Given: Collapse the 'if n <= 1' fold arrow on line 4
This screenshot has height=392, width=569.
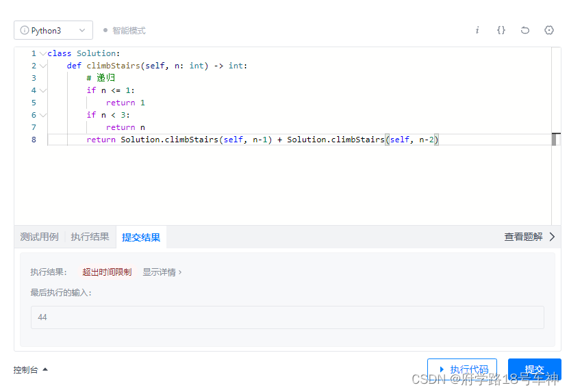Looking at the screenshot, I should (43, 91).
